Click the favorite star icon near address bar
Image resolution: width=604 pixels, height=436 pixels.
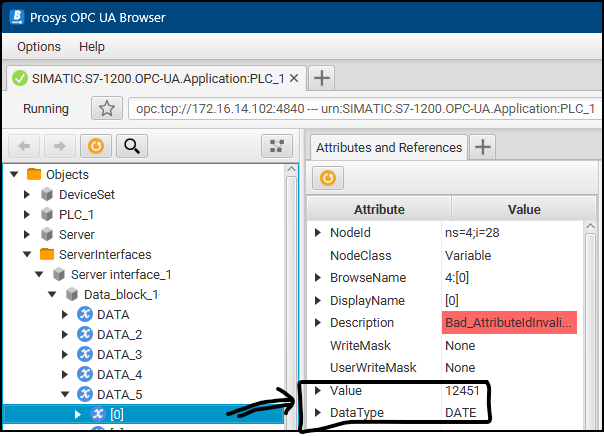point(106,108)
